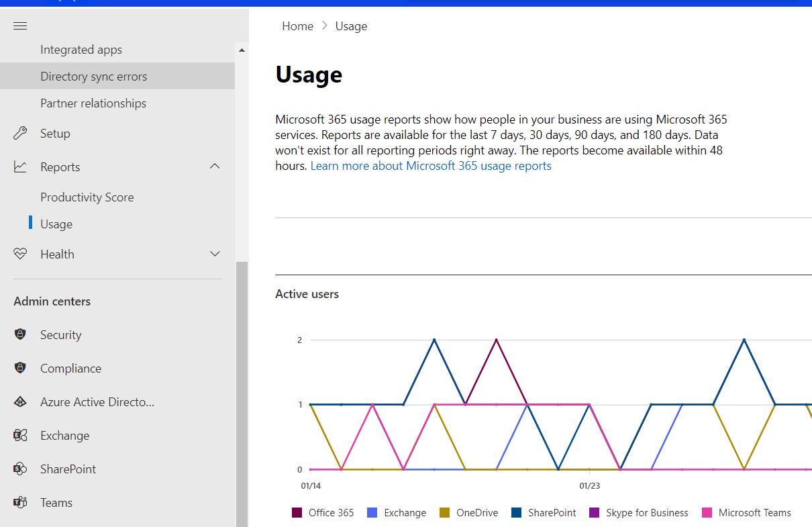Screen dimensions: 812x527
Task: Click the Teams admin center icon
Action: pos(20,503)
